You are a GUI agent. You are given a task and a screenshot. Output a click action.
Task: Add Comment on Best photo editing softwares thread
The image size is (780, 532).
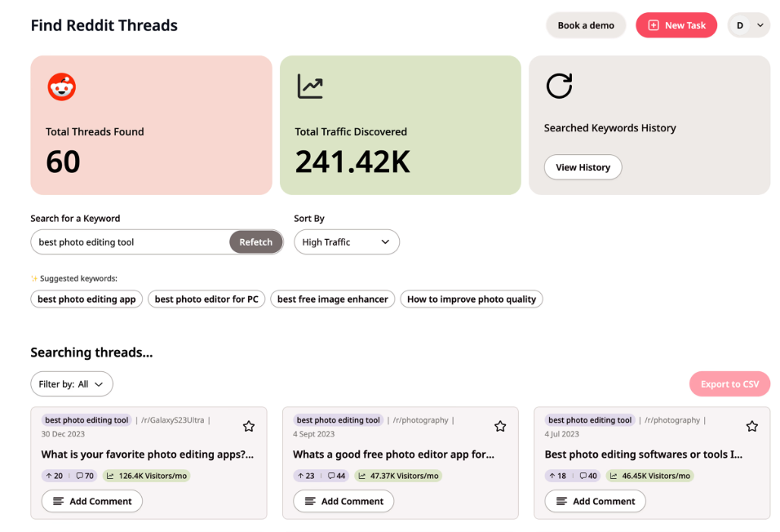pos(596,501)
